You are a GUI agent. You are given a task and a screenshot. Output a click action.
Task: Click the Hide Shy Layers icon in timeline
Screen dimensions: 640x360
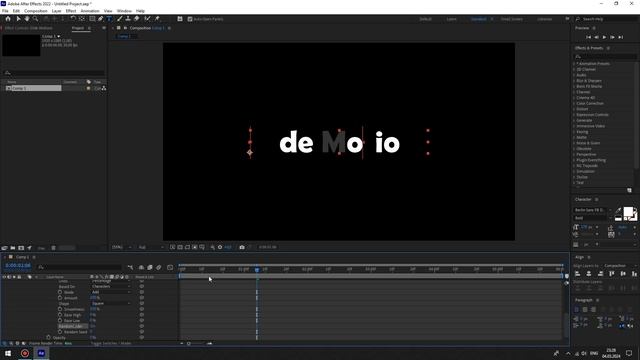pos(141,267)
